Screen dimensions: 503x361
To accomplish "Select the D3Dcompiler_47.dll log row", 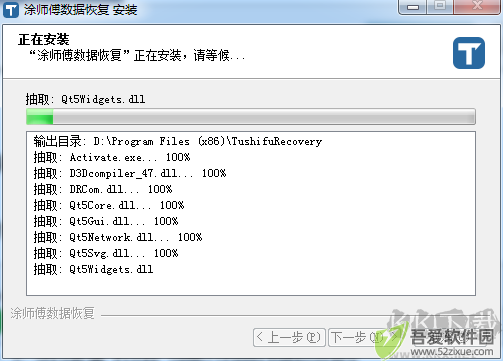I will pos(130,173).
